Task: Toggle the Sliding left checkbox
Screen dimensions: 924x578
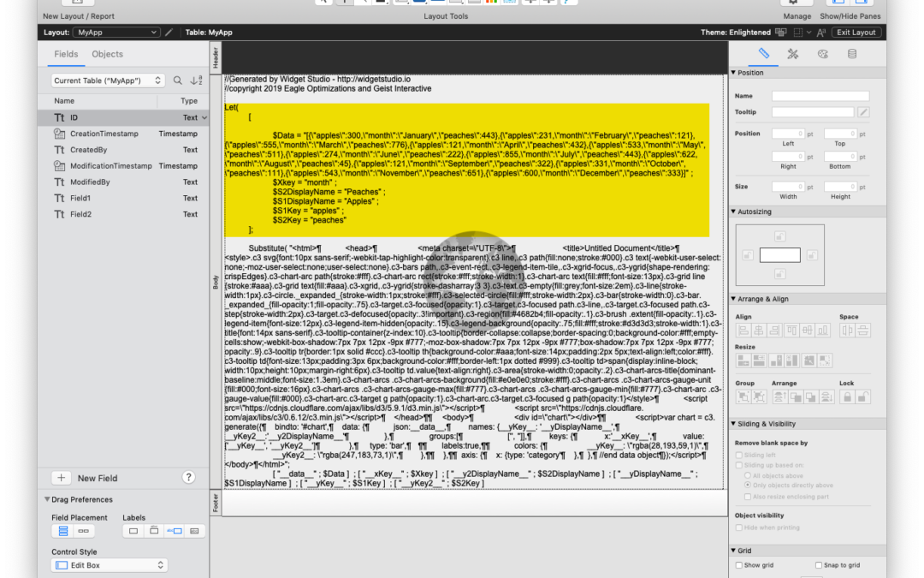Action: pyautogui.click(x=739, y=456)
